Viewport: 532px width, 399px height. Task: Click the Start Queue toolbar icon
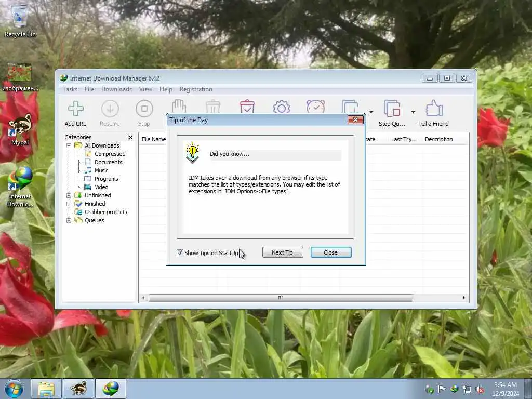click(350, 106)
